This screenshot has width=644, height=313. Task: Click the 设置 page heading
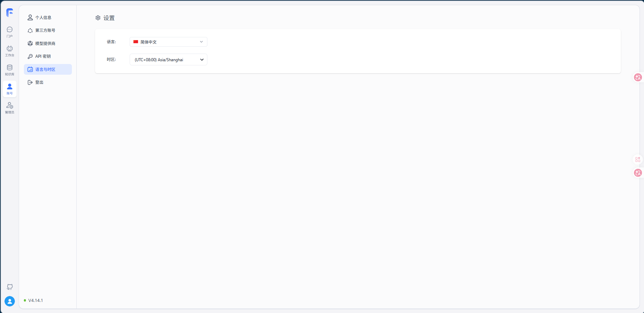109,18
